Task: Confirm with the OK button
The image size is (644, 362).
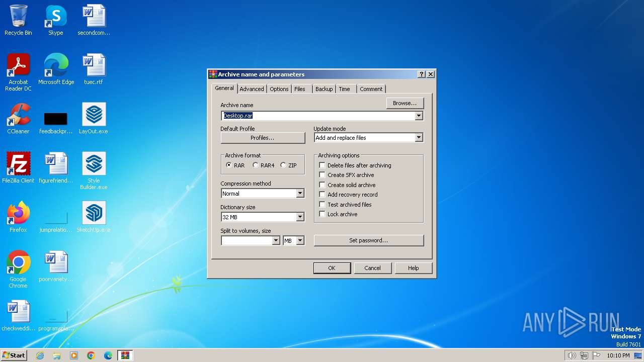Action: pos(332,268)
